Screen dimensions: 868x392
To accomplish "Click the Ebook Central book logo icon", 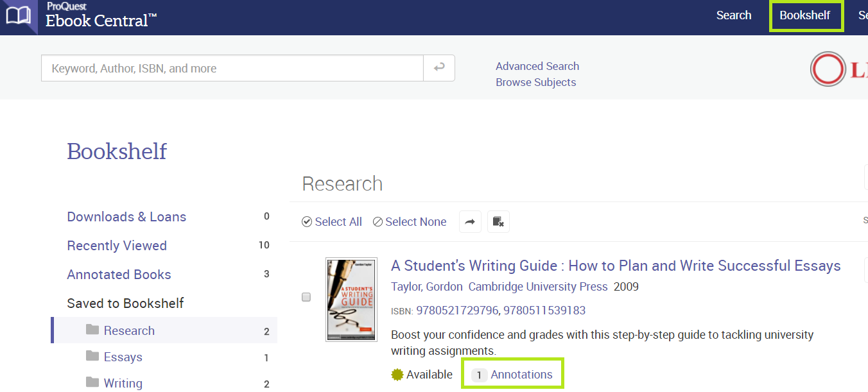I will (18, 15).
